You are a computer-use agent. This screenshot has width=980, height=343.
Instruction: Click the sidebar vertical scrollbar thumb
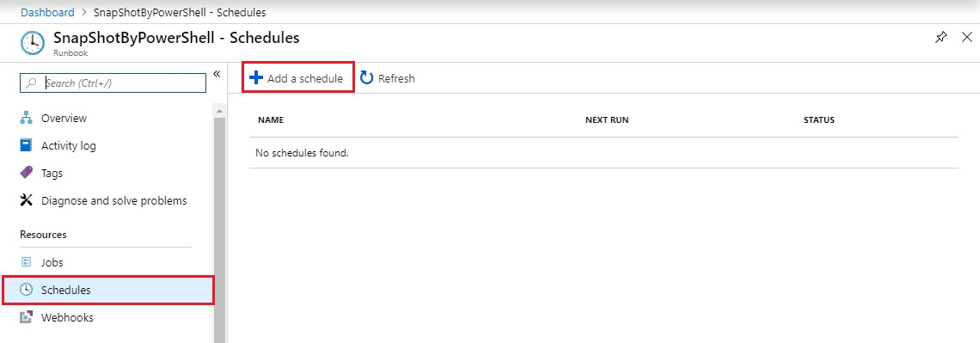tap(219, 230)
